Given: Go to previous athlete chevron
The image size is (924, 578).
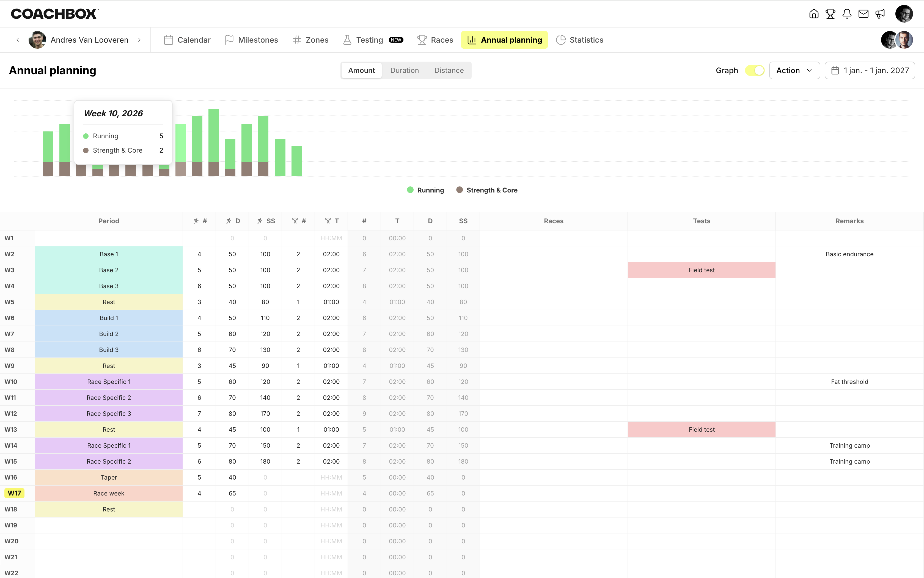Looking at the screenshot, I should [18, 40].
